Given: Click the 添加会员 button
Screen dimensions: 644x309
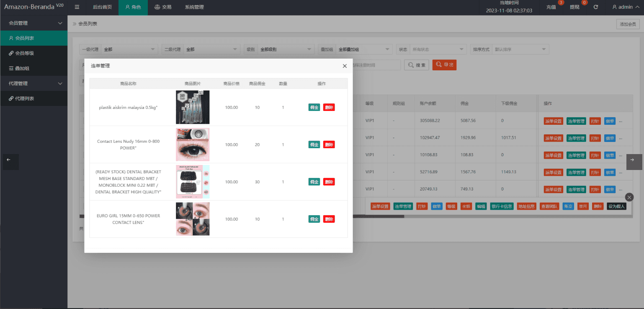Looking at the screenshot, I should 628,24.
